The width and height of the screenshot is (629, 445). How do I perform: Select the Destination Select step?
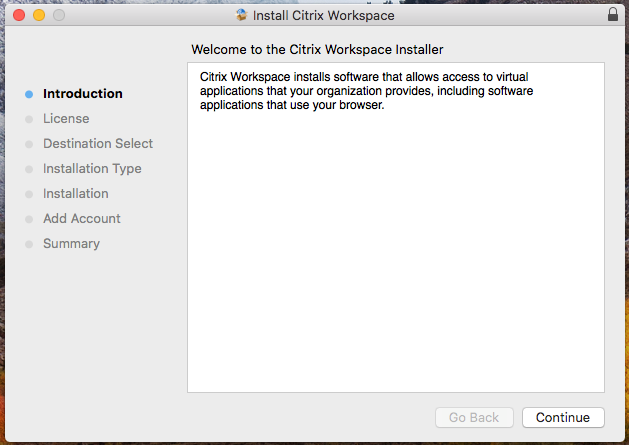pos(98,143)
